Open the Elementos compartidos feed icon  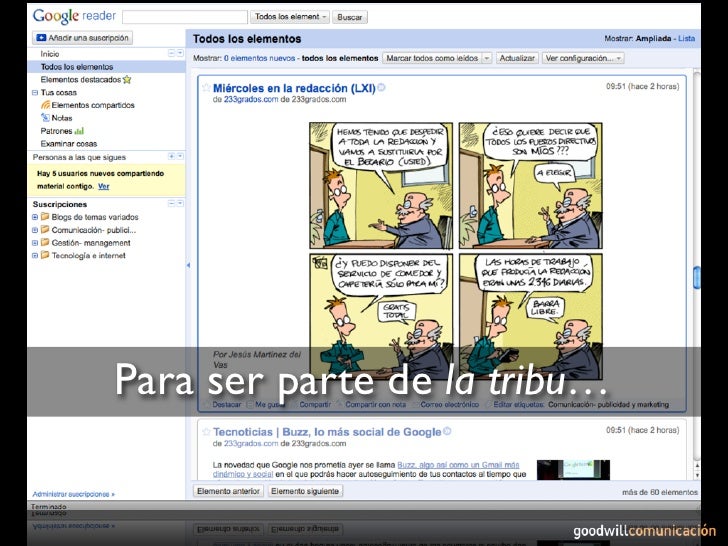[45, 104]
